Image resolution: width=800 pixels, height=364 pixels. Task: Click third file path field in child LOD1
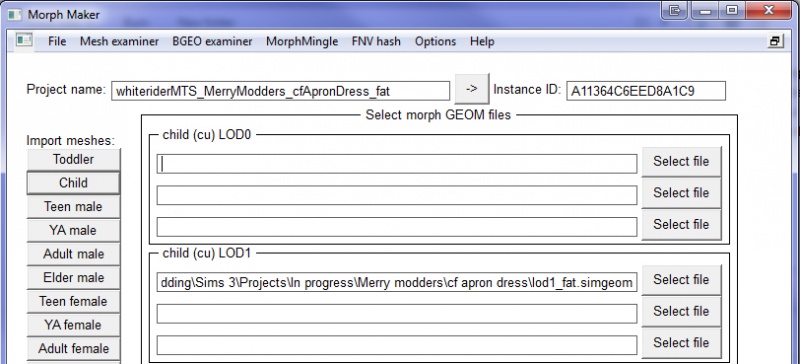pyautogui.click(x=397, y=345)
